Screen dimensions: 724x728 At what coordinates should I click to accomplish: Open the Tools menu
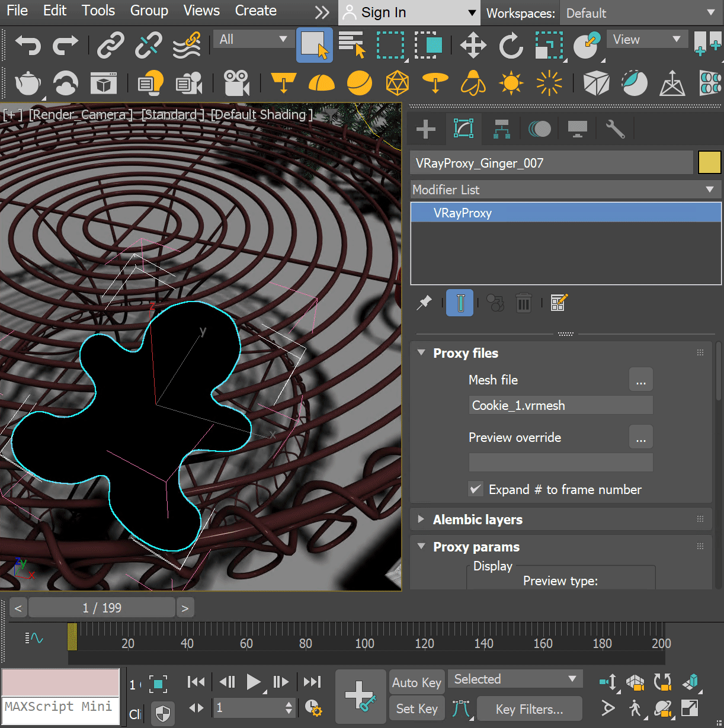(x=98, y=11)
